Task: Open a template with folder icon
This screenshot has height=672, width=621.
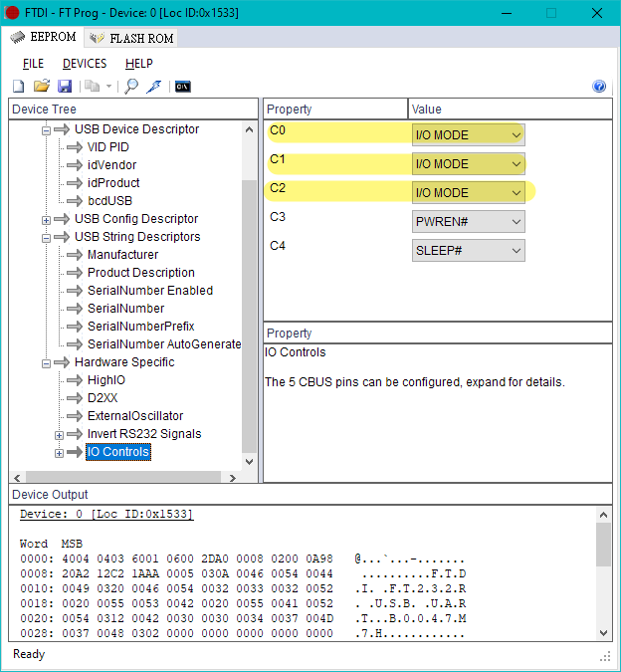Action: coord(41,87)
